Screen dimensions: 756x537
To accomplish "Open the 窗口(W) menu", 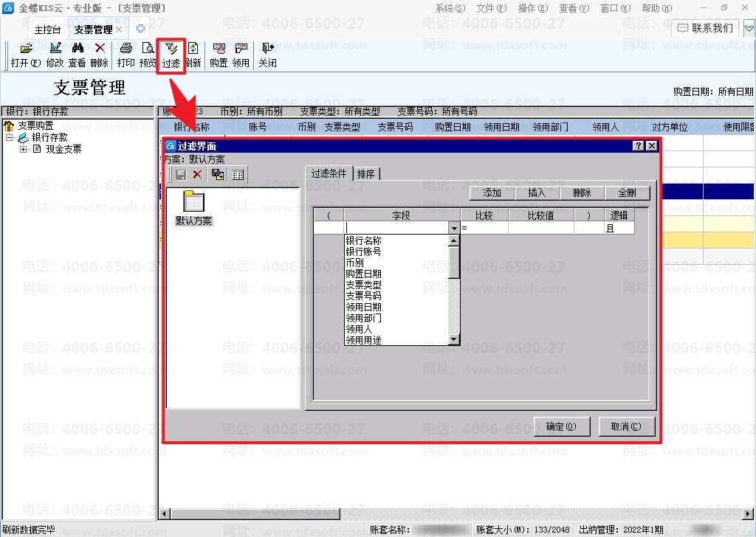I will pos(616,8).
